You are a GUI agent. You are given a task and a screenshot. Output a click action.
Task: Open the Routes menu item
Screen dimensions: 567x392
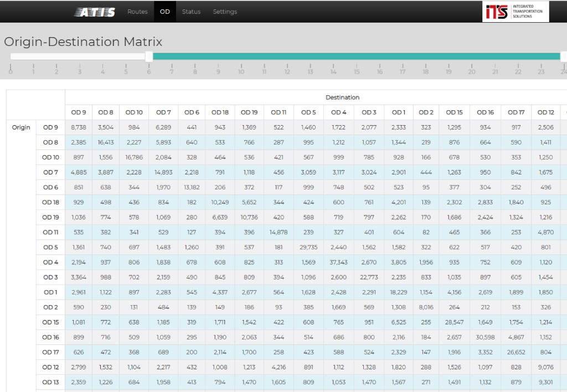(137, 12)
